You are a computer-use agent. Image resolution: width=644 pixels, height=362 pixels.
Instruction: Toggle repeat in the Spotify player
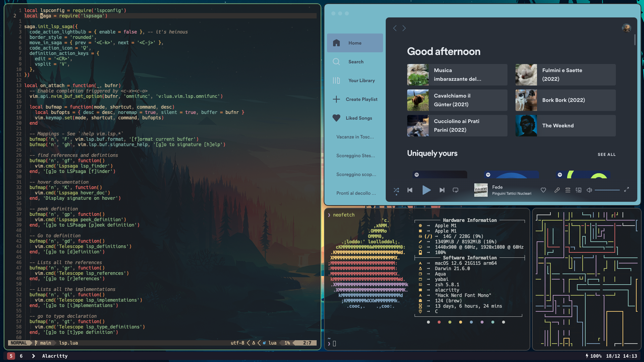pos(455,190)
